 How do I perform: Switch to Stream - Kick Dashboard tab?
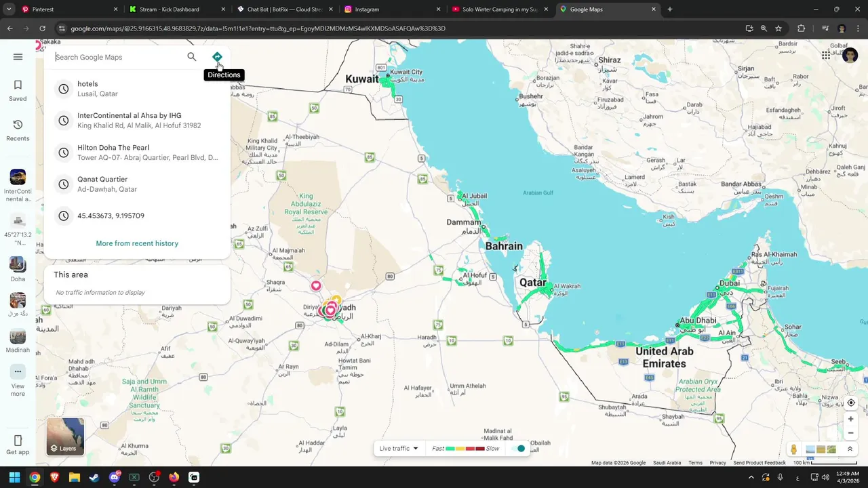coord(176,9)
